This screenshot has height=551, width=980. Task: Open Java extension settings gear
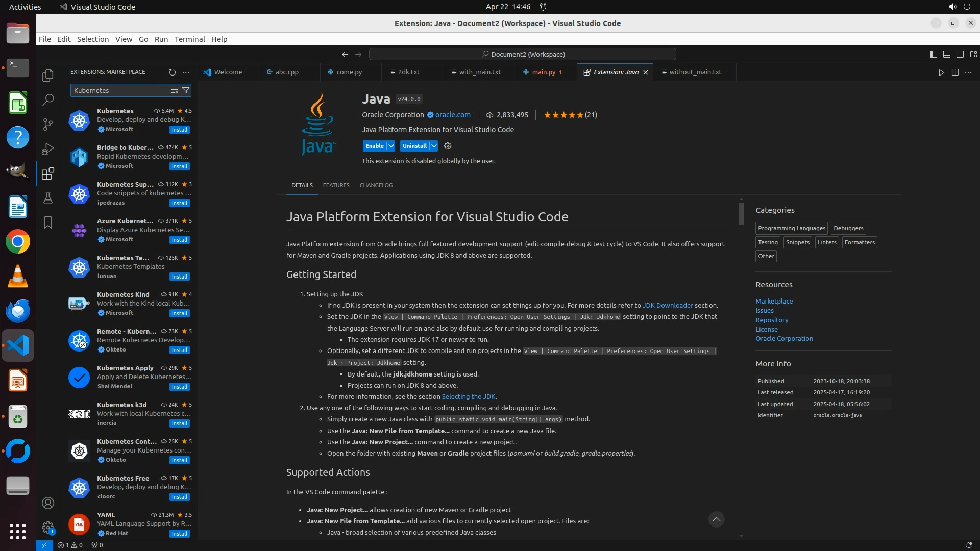[x=448, y=146]
